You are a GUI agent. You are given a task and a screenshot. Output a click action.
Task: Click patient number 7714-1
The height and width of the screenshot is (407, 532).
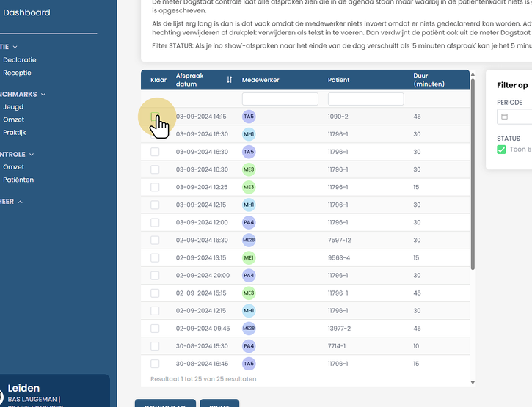click(x=337, y=345)
